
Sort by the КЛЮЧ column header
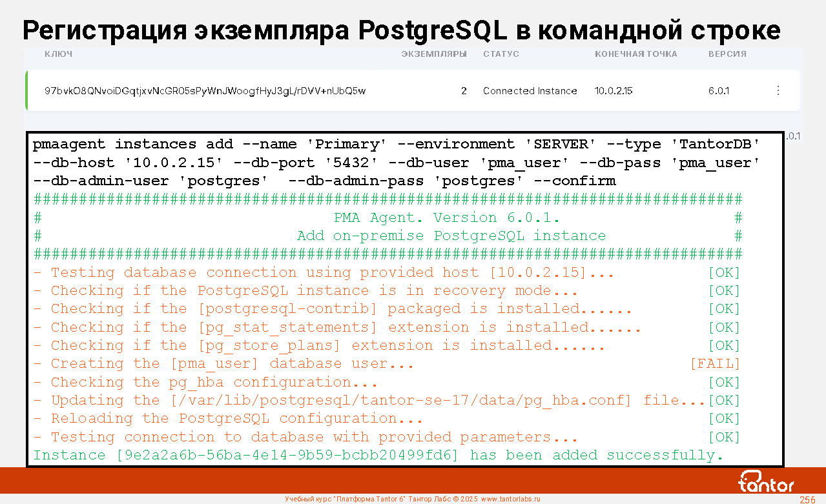[x=58, y=54]
